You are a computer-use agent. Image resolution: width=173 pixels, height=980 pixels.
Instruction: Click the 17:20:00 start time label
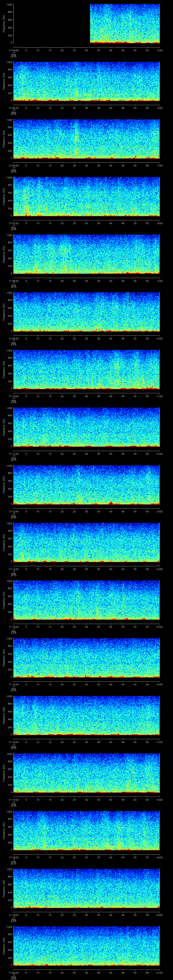coord(13,972)
